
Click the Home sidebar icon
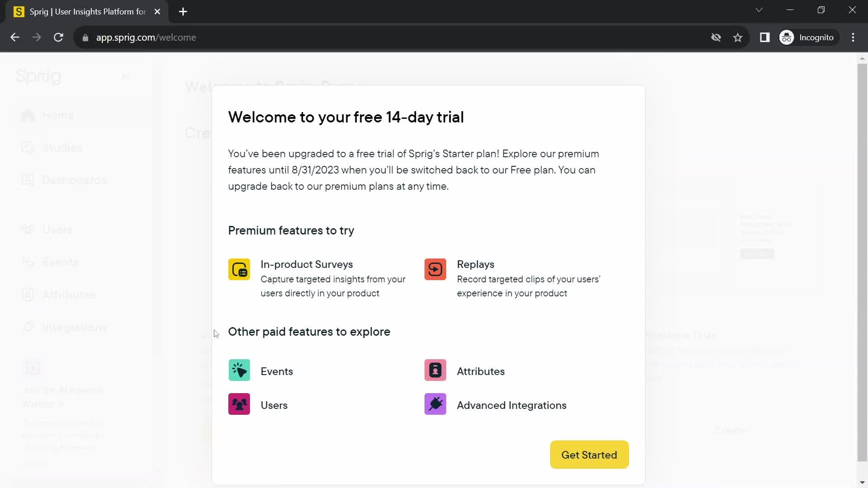coord(28,115)
